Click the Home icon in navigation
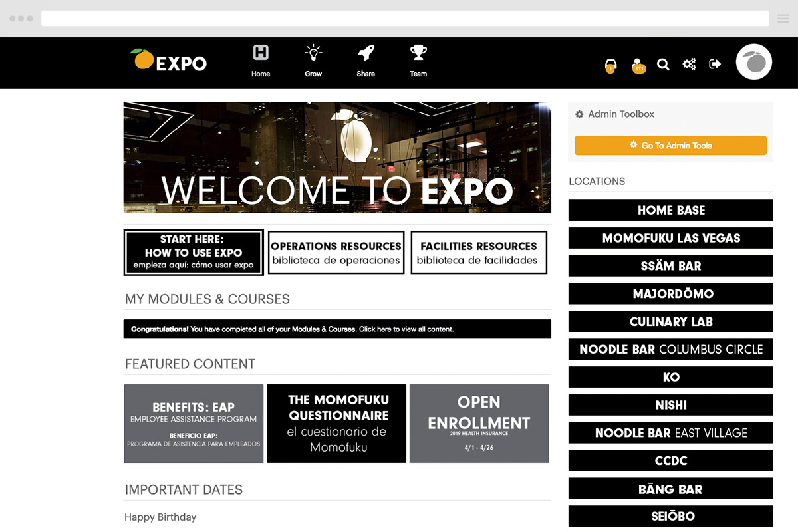 (261, 60)
